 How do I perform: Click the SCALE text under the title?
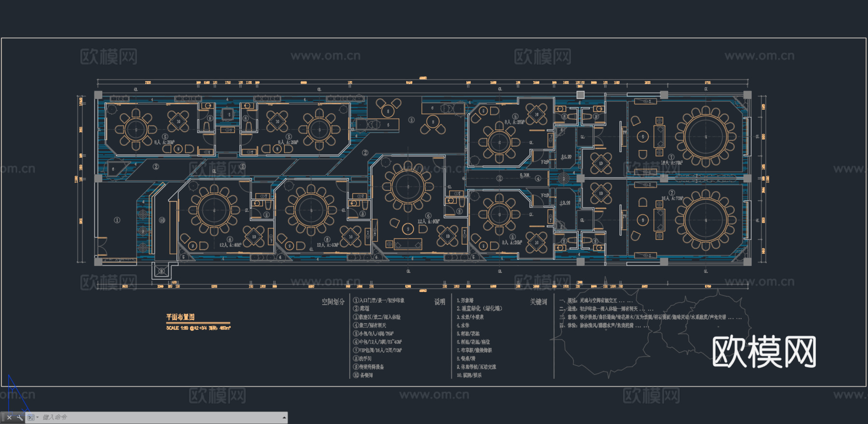coord(198,328)
